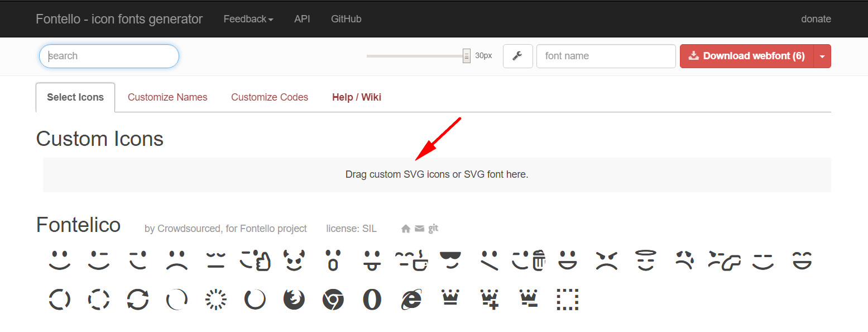Click the Drag custom SVG icons drop zone
This screenshot has width=868, height=332.
(x=437, y=174)
